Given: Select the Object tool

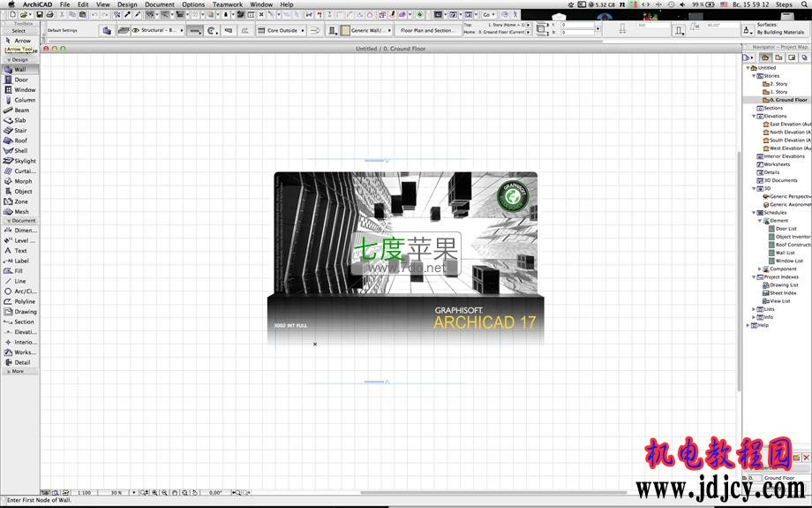Looking at the screenshot, I should (x=19, y=192).
